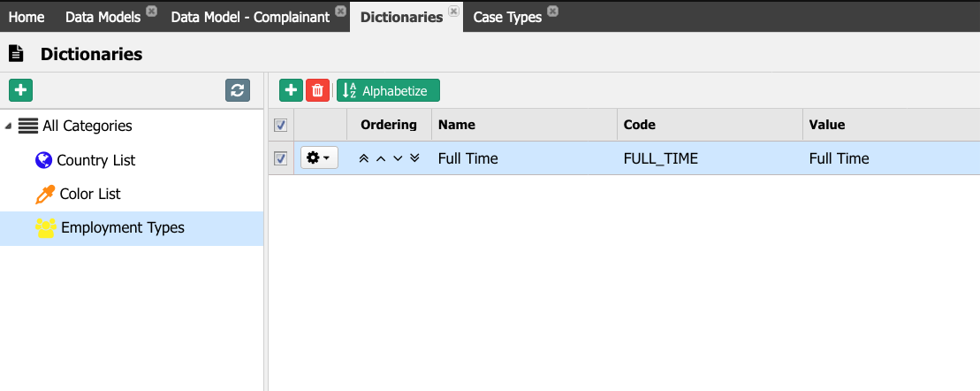Screen dimensions: 980x391
Task: Move Full Time entry to the top
Action: [x=364, y=158]
